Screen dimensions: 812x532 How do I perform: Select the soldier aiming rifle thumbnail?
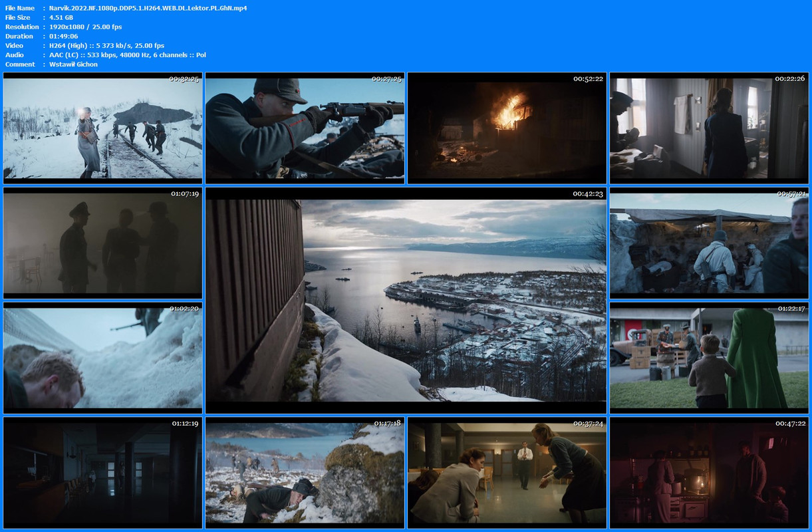click(x=305, y=128)
